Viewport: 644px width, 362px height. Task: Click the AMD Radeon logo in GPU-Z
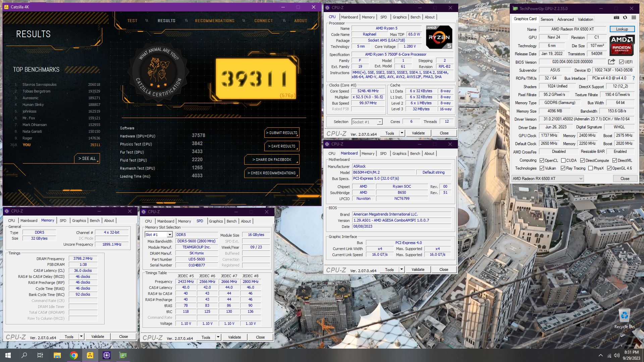[622, 46]
